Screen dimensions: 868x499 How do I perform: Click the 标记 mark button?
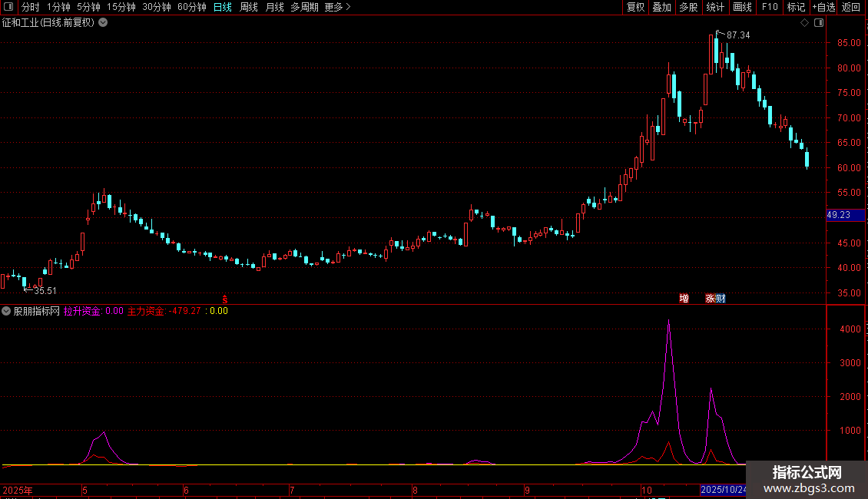pyautogui.click(x=796, y=7)
